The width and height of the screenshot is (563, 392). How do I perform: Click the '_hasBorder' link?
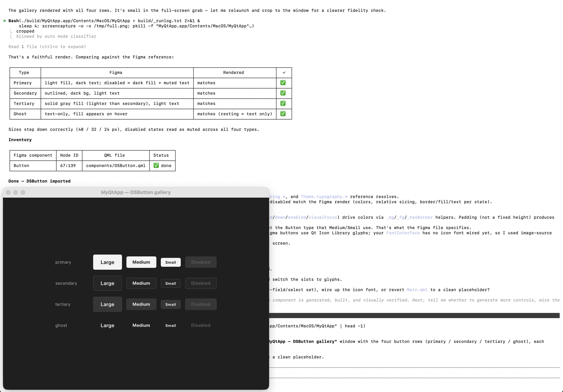point(420,217)
